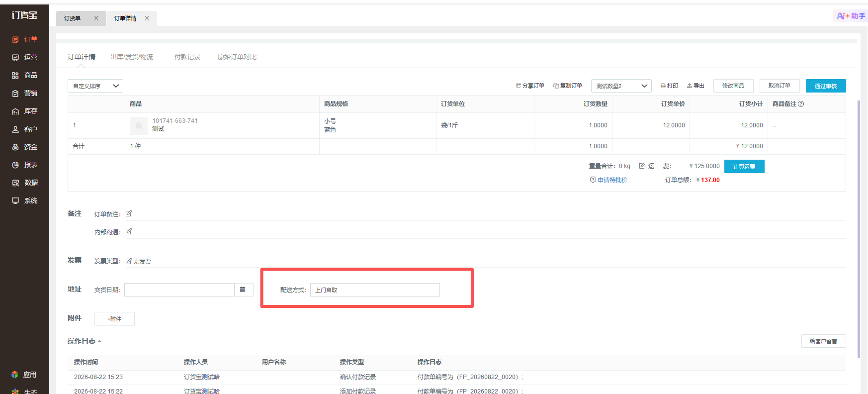Close the 订单详情 tab
The height and width of the screenshot is (394, 868).
147,18
